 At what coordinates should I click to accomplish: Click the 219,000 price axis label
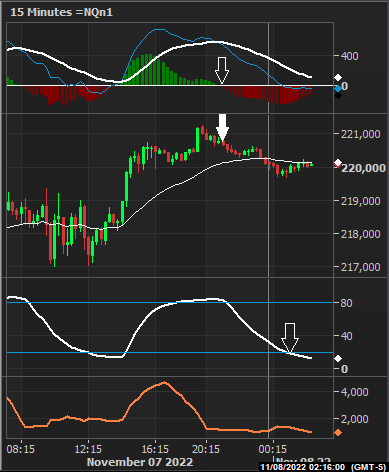[360, 201]
